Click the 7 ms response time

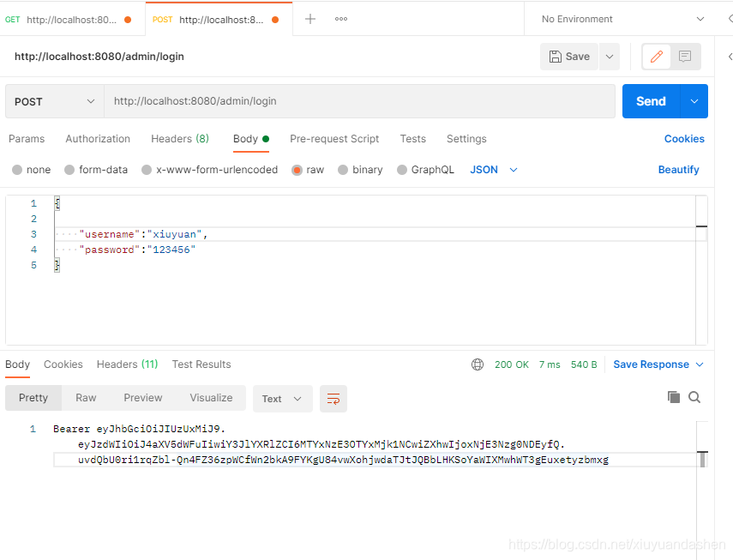tap(550, 364)
